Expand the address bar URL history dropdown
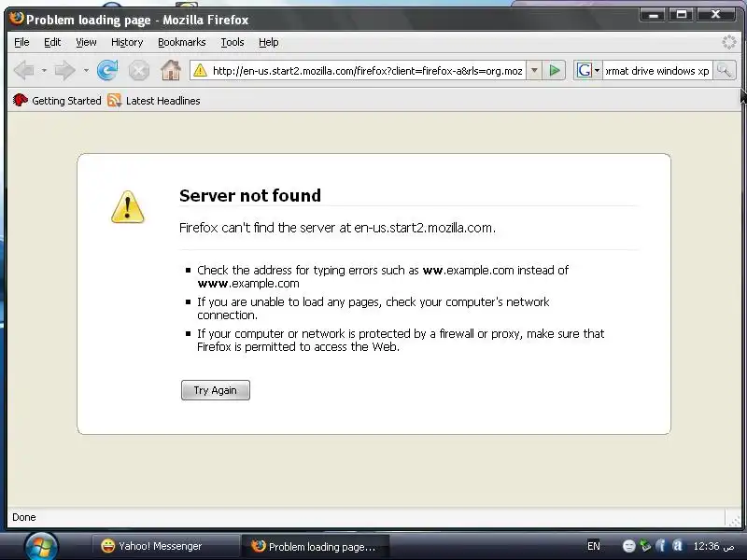Viewport: 747px width, 560px height. point(534,71)
